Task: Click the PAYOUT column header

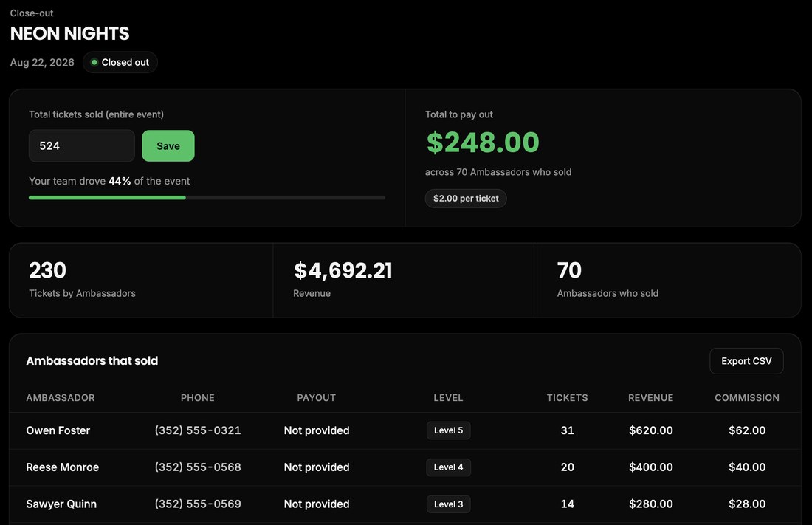Action: click(x=317, y=397)
